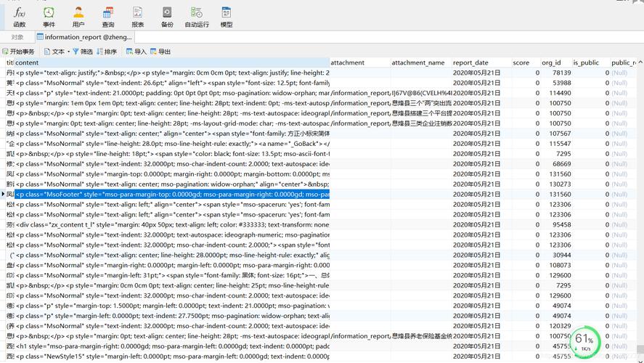Switch to the 对象 tab
The width and height of the screenshot is (644, 363).
(x=17, y=37)
